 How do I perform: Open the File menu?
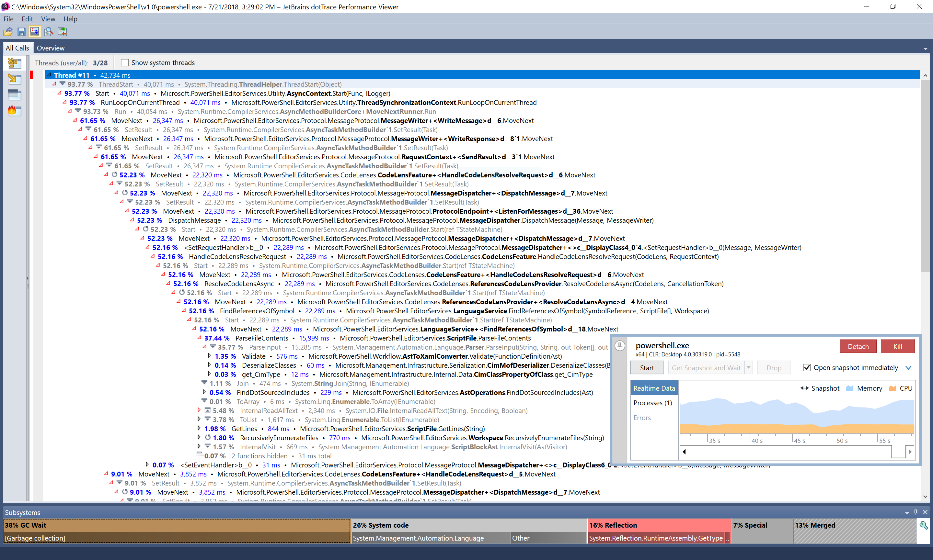click(8, 19)
